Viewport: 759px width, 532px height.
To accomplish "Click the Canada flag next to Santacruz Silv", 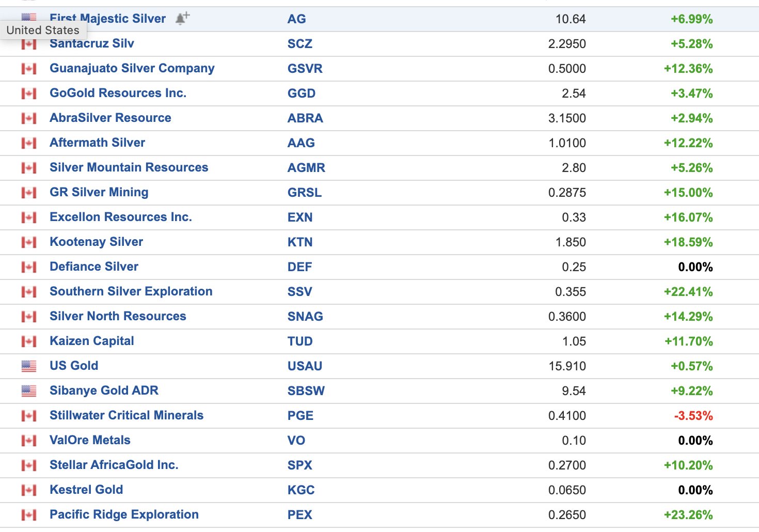I will (x=29, y=44).
